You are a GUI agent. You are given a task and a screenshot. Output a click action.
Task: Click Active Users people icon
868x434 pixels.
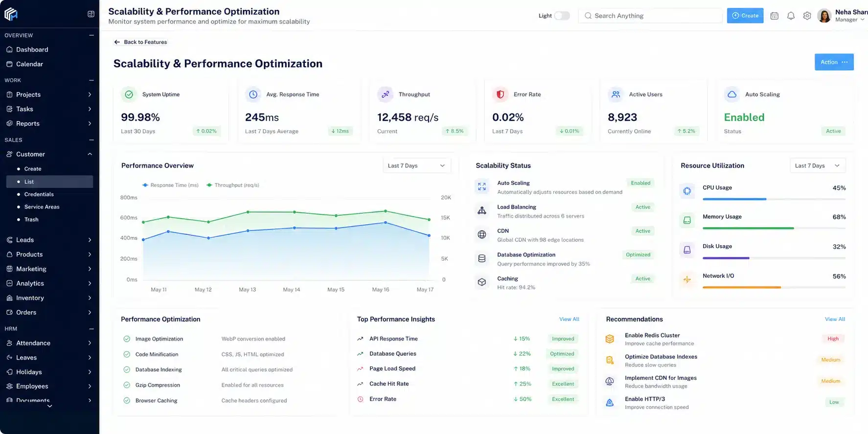click(x=616, y=94)
